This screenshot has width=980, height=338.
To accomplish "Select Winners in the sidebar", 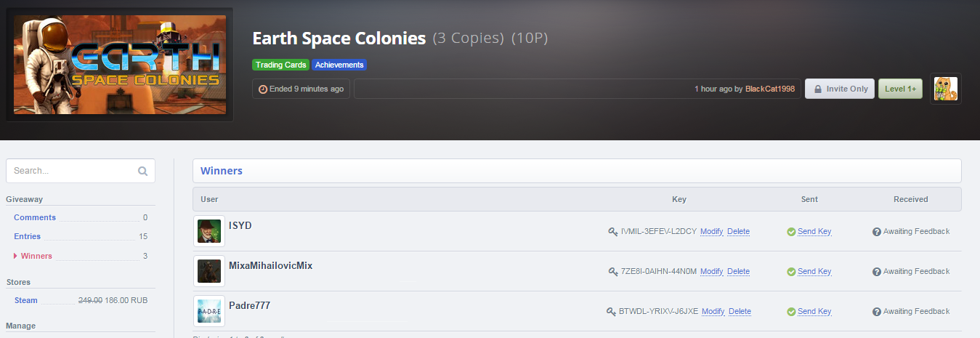I will [x=36, y=256].
